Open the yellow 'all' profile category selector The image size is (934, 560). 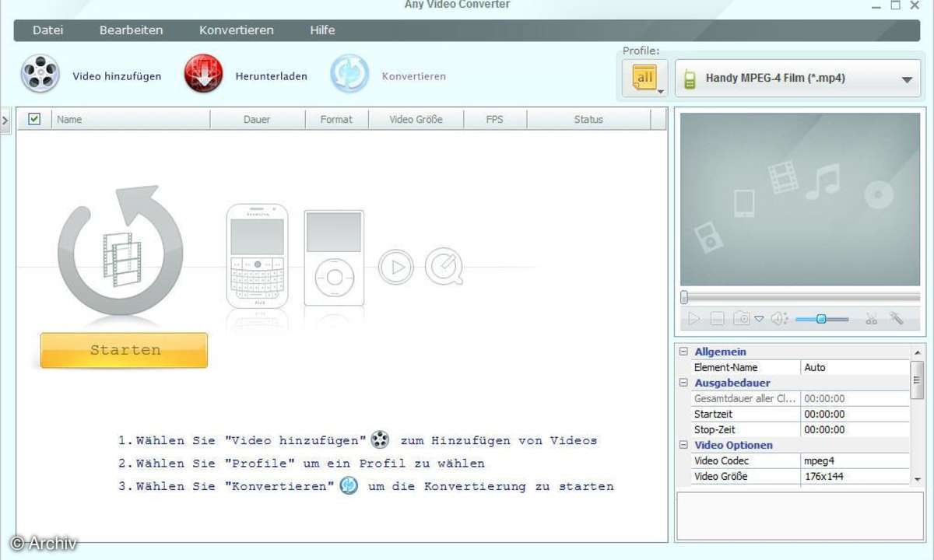(645, 79)
